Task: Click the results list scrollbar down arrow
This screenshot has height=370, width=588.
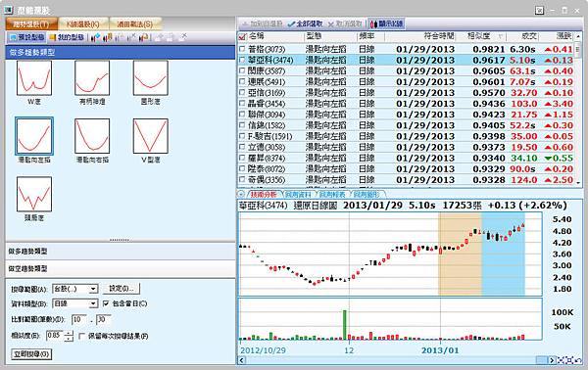Action: pos(578,183)
